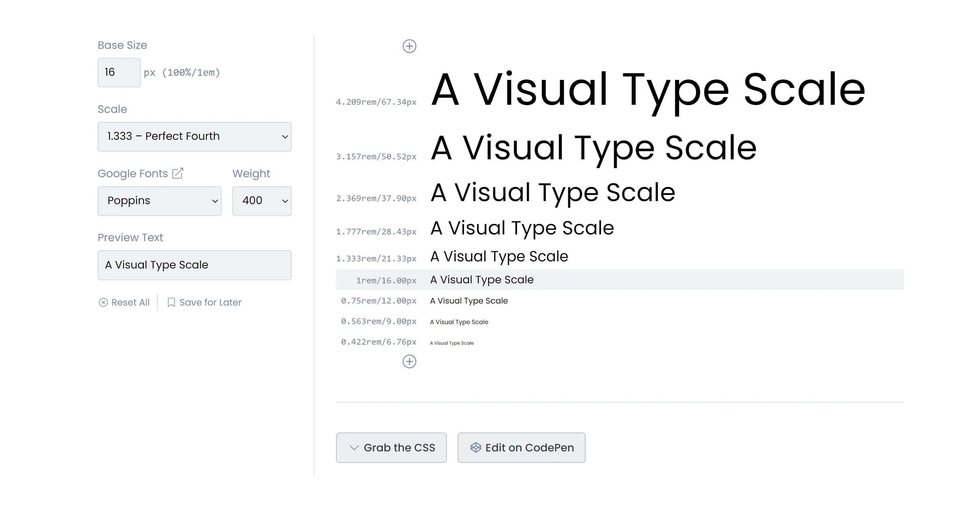980x508 pixels.
Task: Click the Save for Later bookmark icon
Action: point(171,303)
